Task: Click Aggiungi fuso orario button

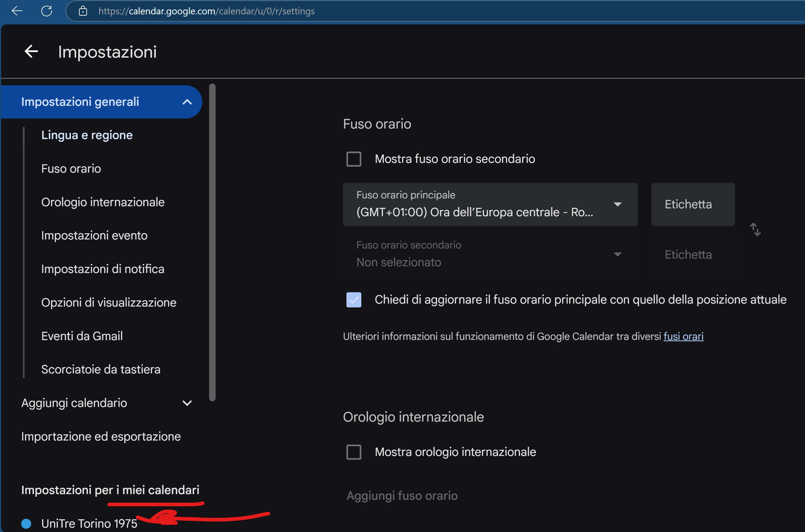Action: 402,496
